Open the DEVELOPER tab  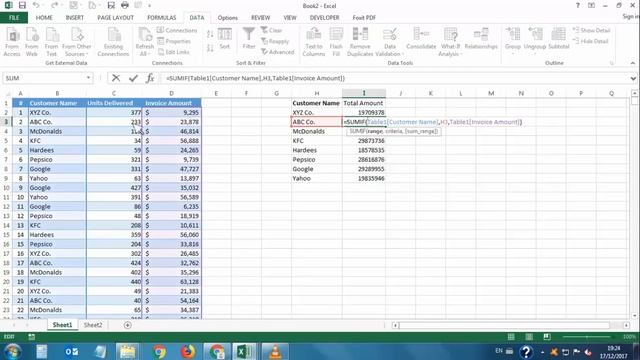(x=324, y=18)
